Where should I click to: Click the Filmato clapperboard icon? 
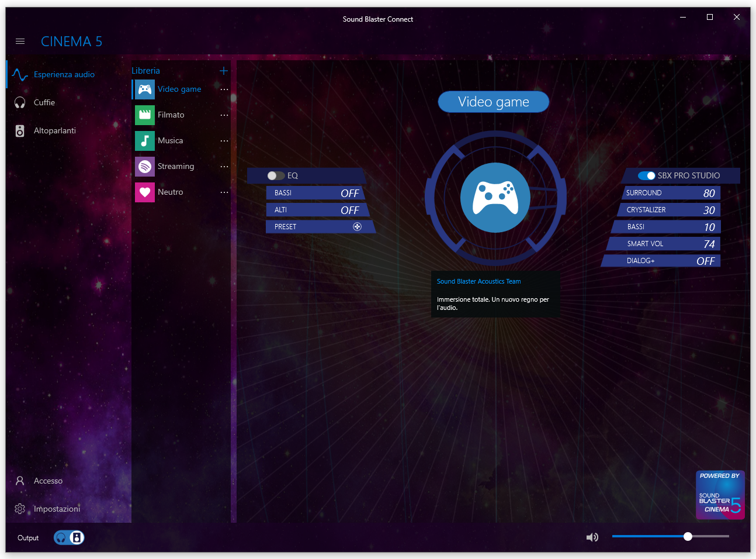(145, 115)
